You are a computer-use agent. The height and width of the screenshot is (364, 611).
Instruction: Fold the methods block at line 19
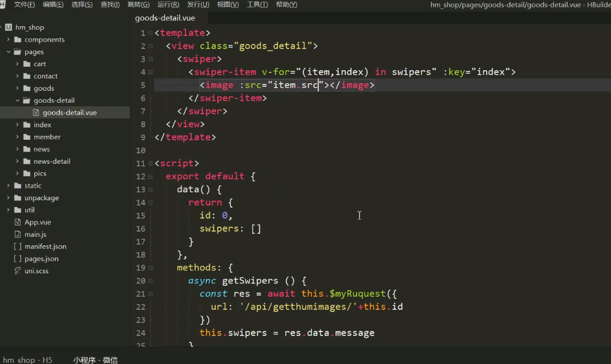151,268
